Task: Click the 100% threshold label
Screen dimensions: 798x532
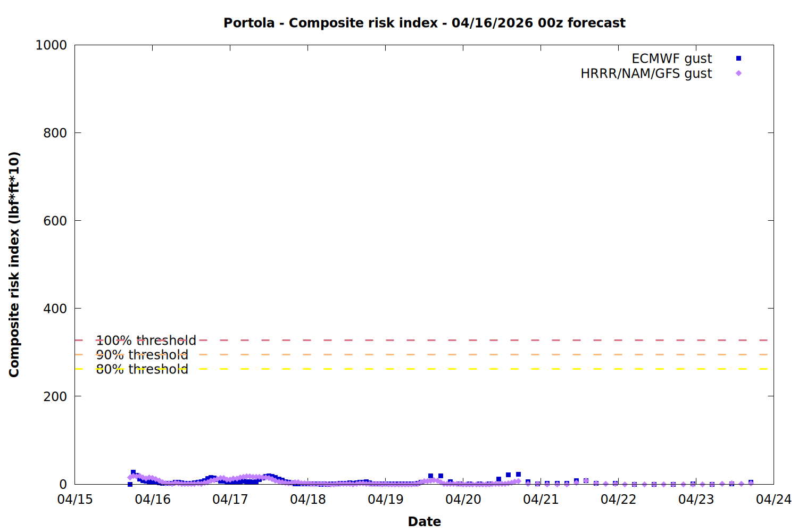Action: click(146, 340)
